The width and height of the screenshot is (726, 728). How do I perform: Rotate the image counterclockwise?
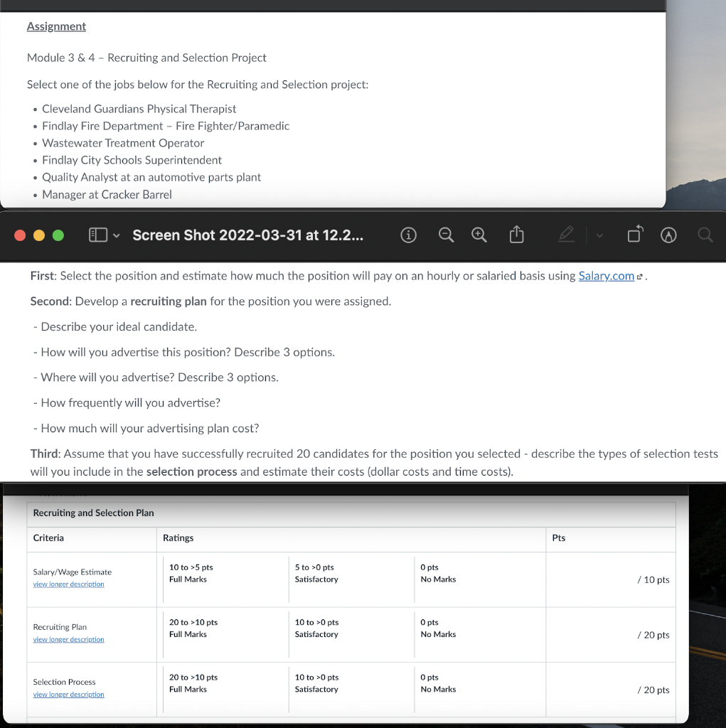click(x=635, y=235)
